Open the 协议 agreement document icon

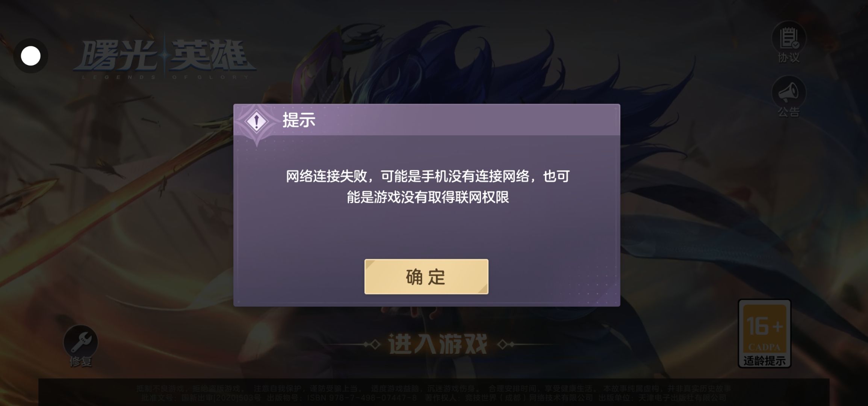789,39
